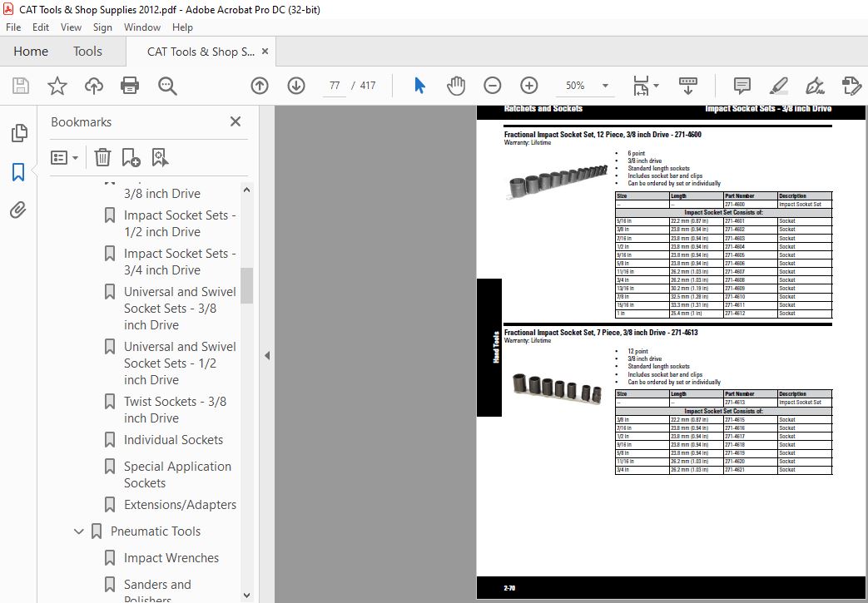868x603 pixels.
Task: Activate the Selection arrow tool
Action: (x=419, y=86)
